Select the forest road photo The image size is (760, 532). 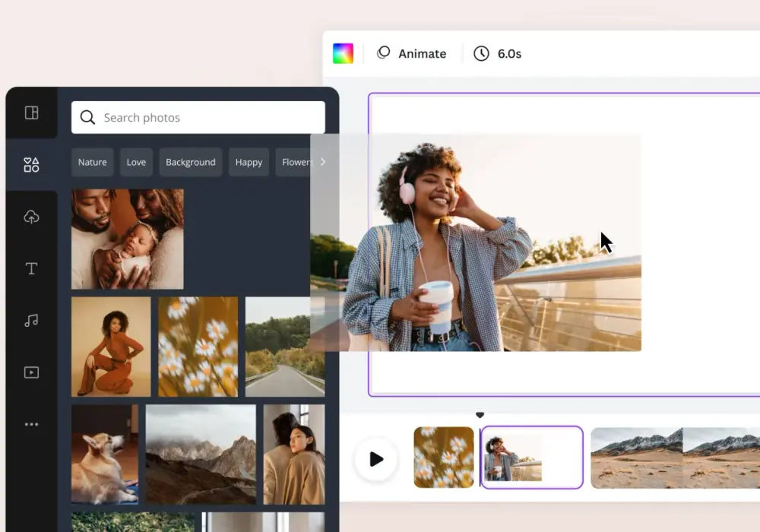click(285, 347)
